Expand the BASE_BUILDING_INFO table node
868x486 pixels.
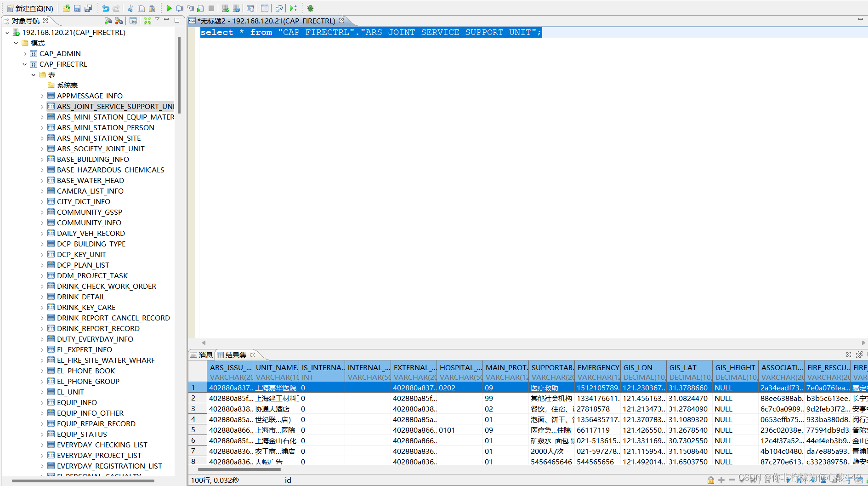(x=42, y=159)
